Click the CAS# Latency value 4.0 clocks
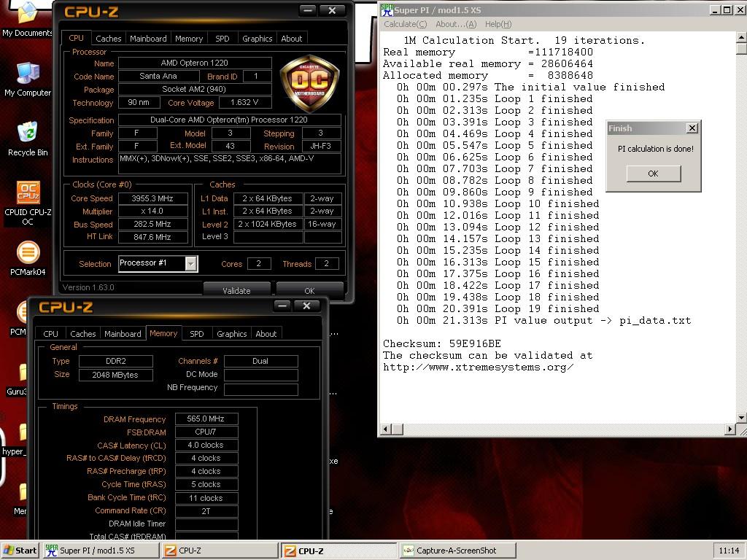Screen dimensions: 747x560 pyautogui.click(x=206, y=445)
